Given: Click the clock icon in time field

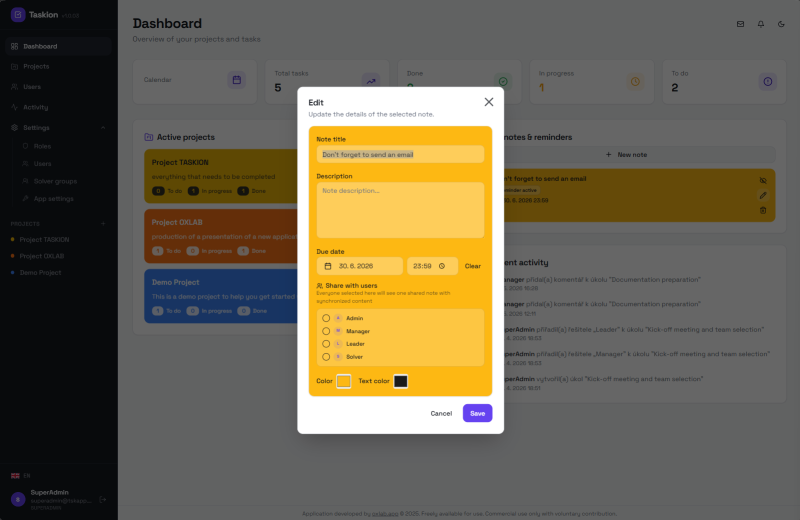Looking at the screenshot, I should point(442,266).
